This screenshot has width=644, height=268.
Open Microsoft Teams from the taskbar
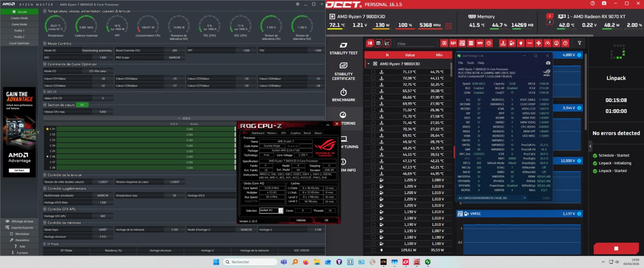[283, 262]
